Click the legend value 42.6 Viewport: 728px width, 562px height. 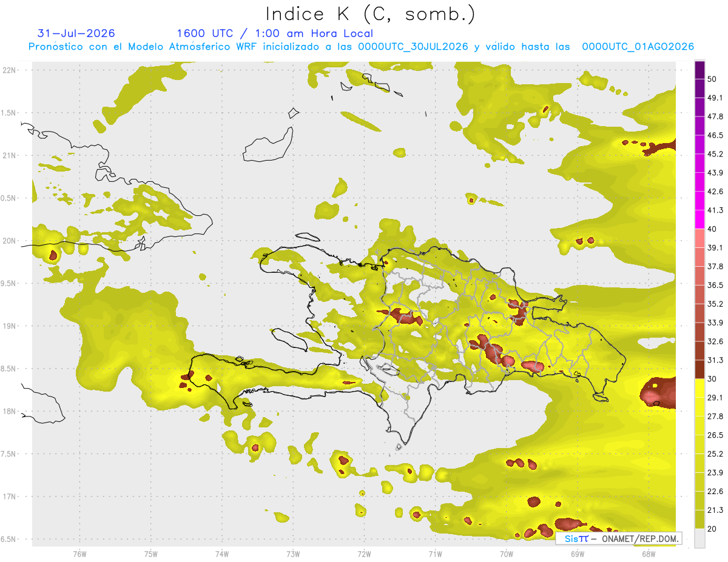715,192
